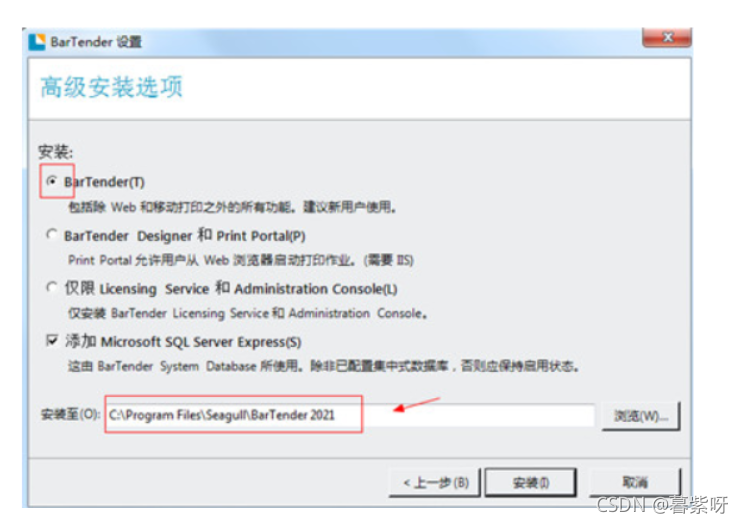
Task: Click the install path input field
Action: [x=350, y=415]
